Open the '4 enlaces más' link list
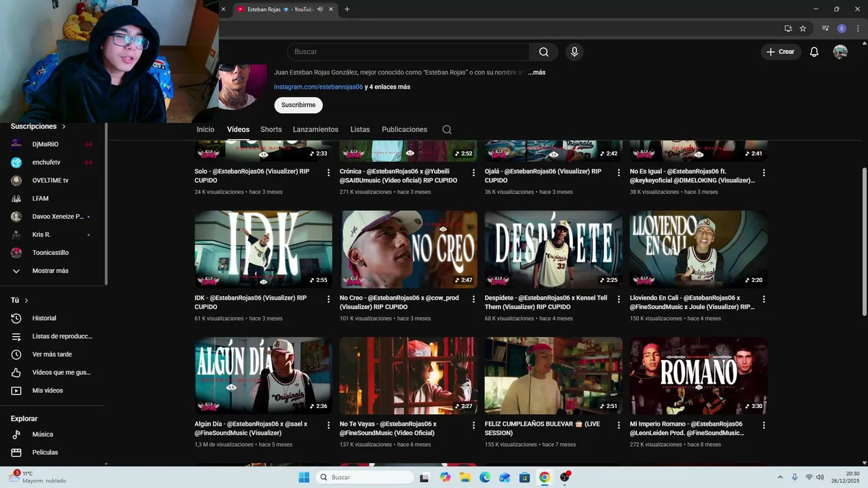The image size is (868, 488). [x=391, y=87]
